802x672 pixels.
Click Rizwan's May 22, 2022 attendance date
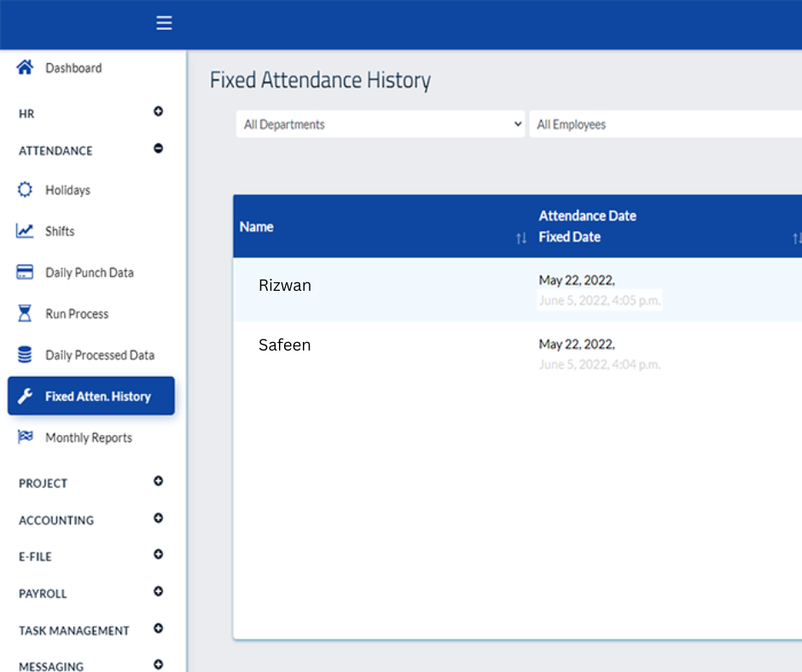pyautogui.click(x=577, y=281)
